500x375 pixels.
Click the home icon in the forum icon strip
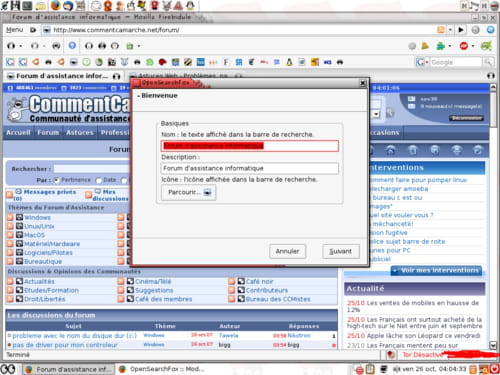pyautogui.click(x=390, y=150)
